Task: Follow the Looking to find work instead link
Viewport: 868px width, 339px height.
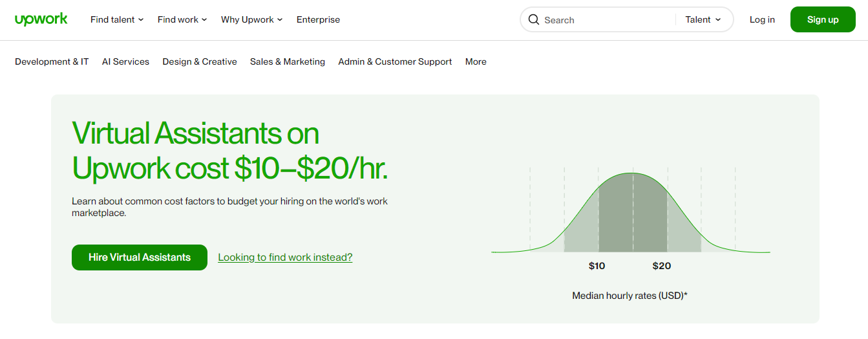Action: (x=285, y=257)
